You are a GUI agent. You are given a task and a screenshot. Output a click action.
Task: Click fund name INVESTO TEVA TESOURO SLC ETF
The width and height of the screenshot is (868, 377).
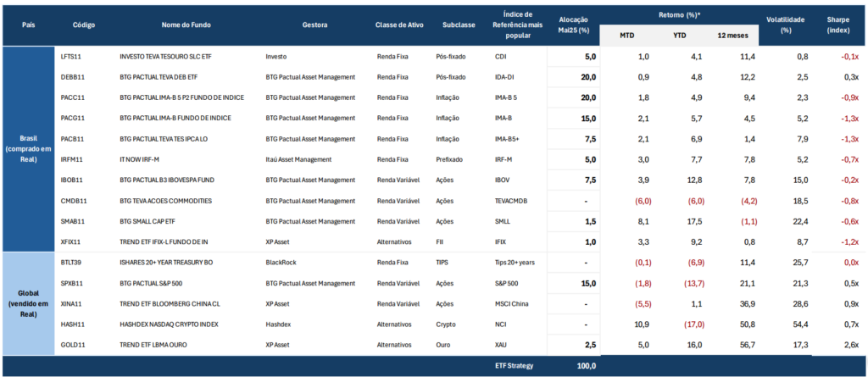tap(167, 57)
